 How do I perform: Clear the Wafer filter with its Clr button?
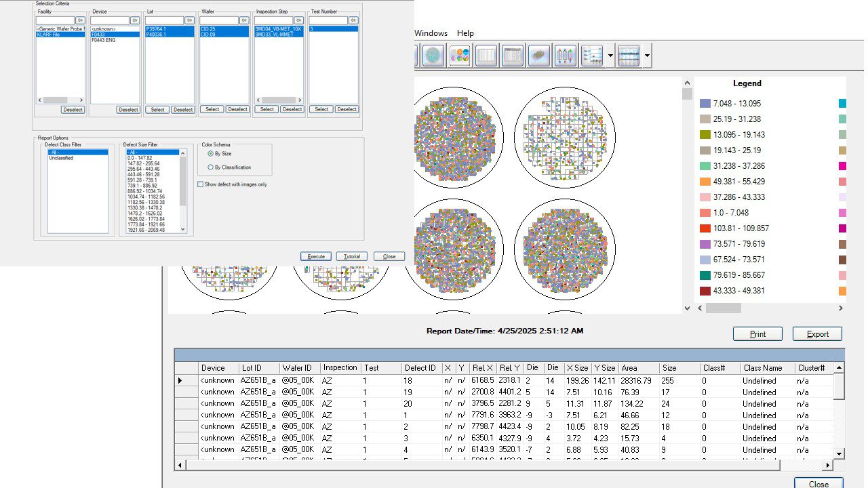(244, 20)
